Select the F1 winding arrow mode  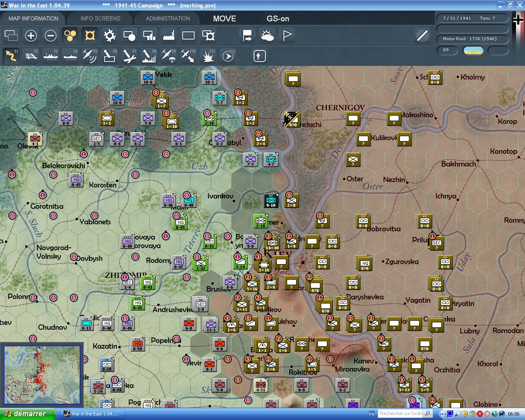coord(11,55)
